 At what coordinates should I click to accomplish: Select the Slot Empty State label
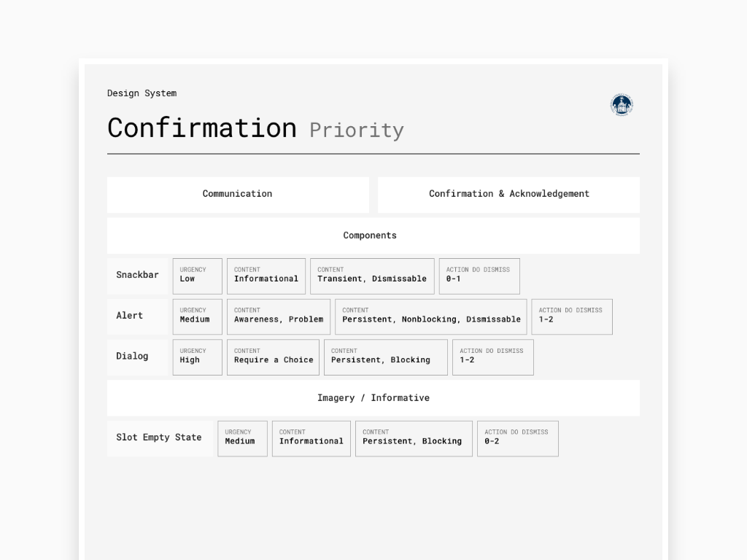[x=160, y=438]
